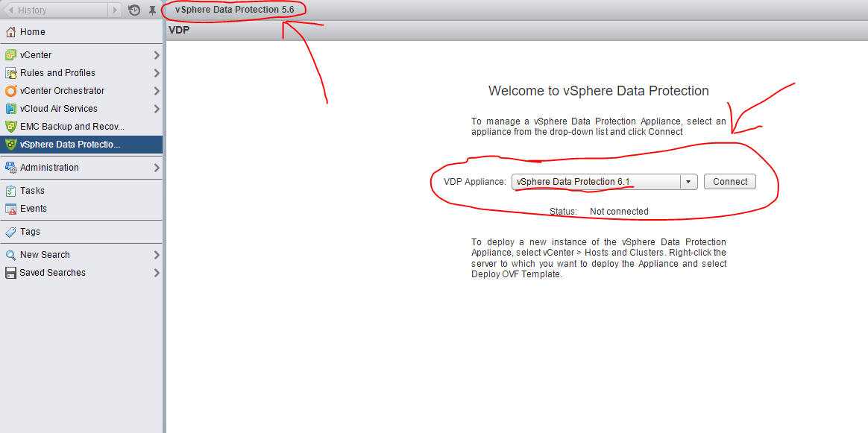
Task: Expand the New Search chevron
Action: pyautogui.click(x=157, y=255)
